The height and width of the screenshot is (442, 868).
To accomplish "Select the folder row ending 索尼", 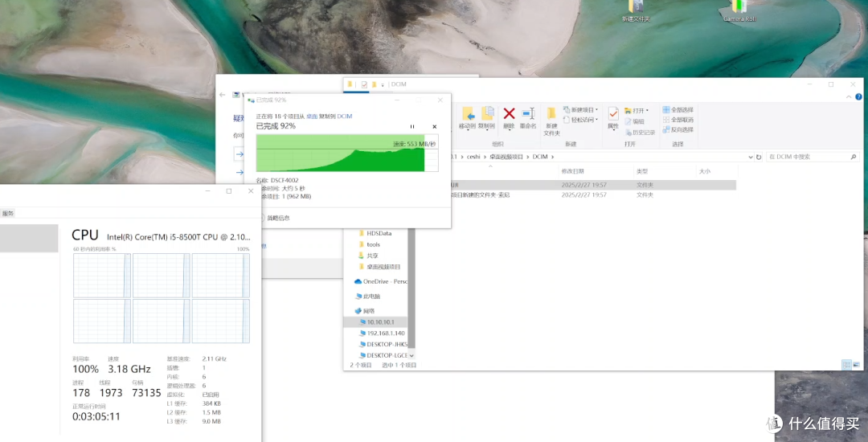I will 592,195.
